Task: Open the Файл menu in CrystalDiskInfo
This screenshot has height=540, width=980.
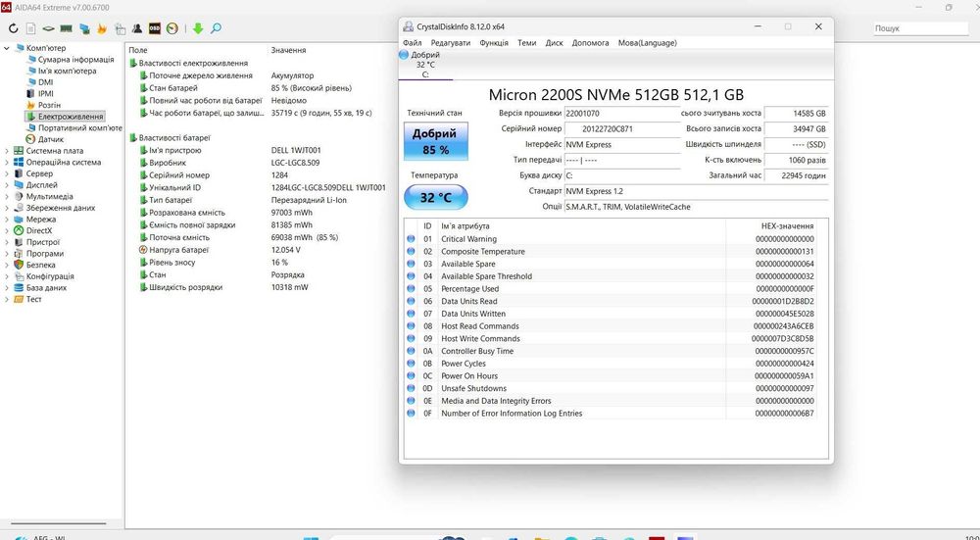Action: 412,43
